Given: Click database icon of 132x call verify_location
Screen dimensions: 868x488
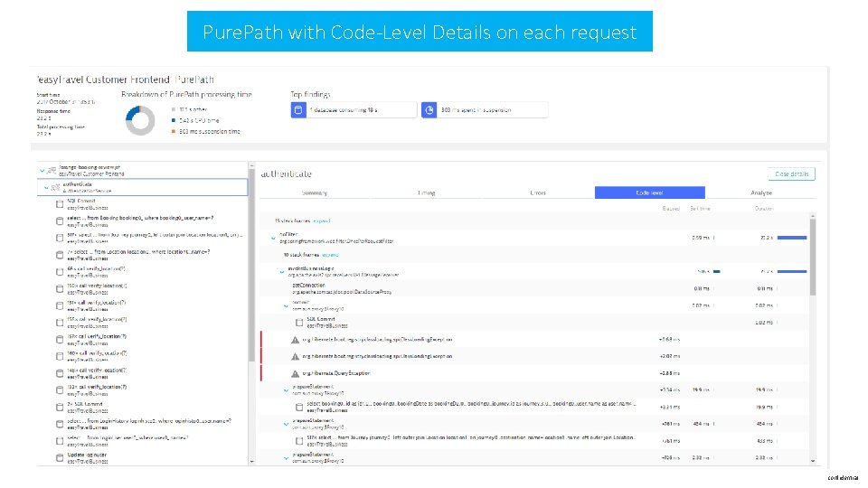Looking at the screenshot, I should 60,390.
